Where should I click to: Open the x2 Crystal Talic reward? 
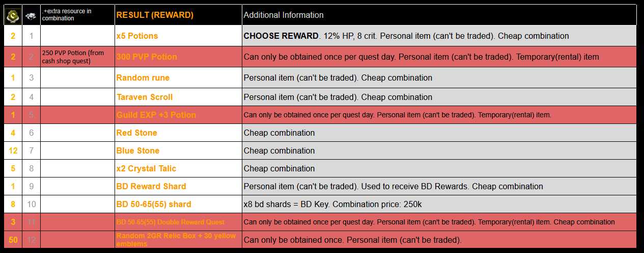coord(146,169)
